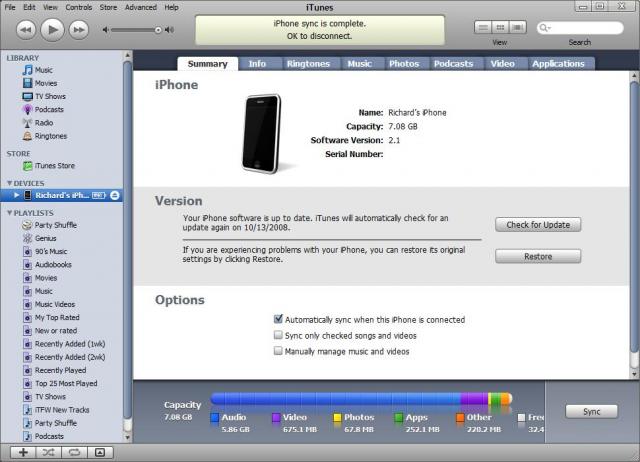Open Recently Added (1wk) playlist
The image size is (640, 462).
tap(64, 344)
